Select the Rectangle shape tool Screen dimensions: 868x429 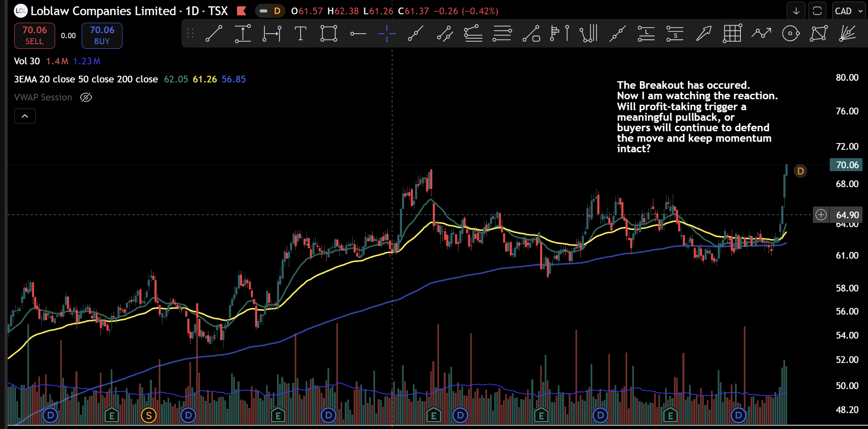tap(329, 34)
